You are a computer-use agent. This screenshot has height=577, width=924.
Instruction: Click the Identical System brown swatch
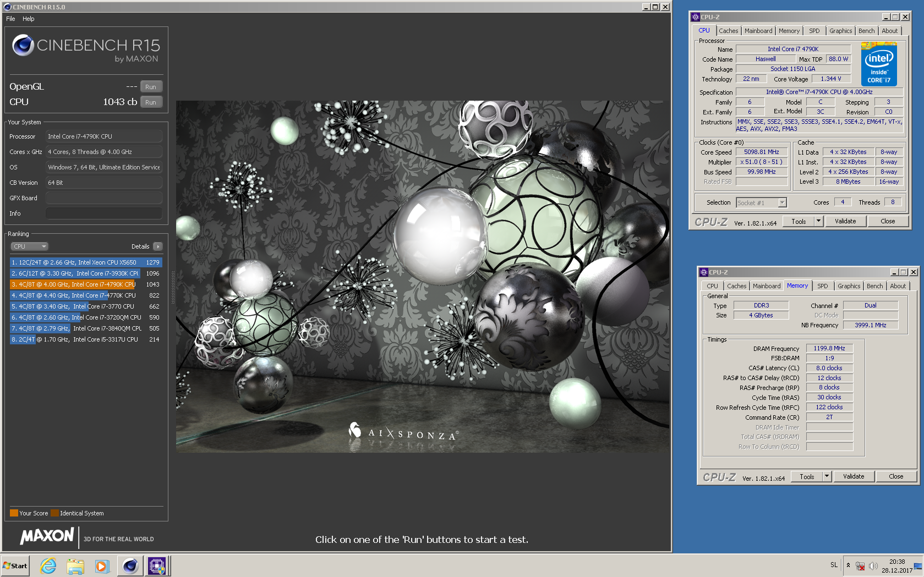click(54, 513)
